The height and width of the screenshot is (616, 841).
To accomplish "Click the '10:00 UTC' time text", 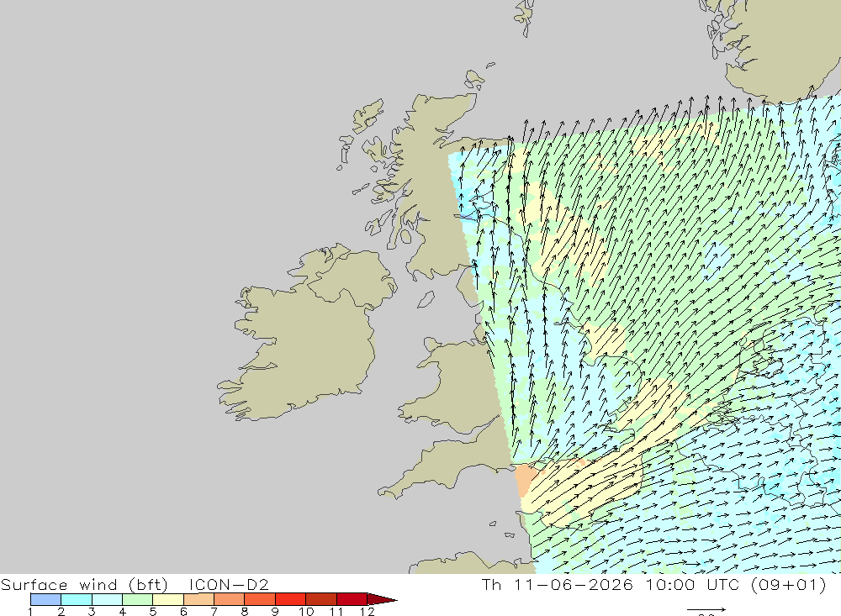I will pos(692,584).
